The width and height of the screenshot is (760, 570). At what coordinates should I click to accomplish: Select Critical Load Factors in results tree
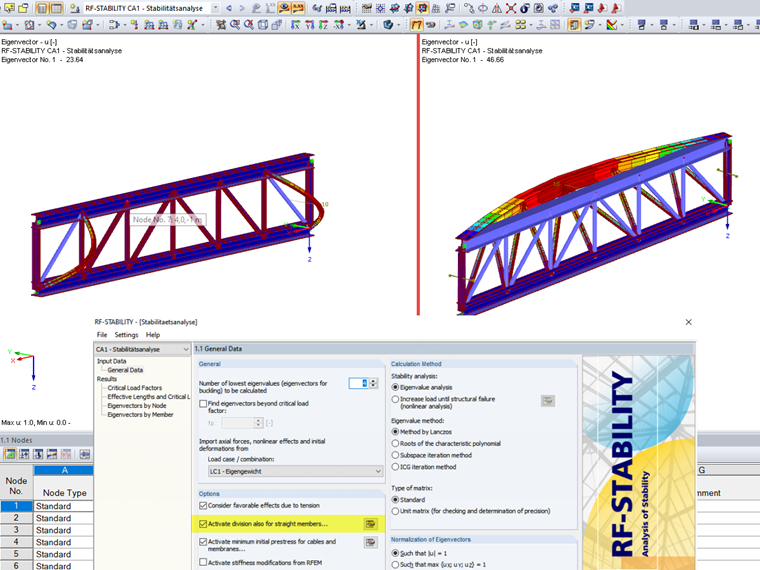(x=135, y=388)
